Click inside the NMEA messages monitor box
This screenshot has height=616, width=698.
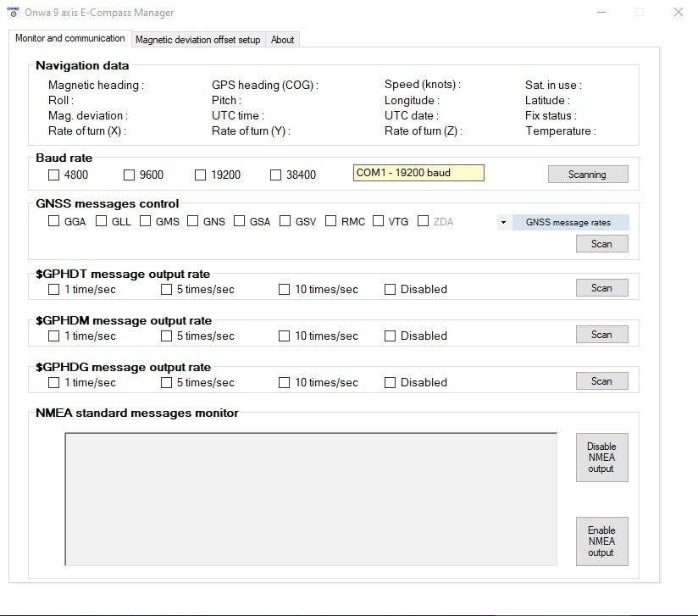click(x=311, y=499)
